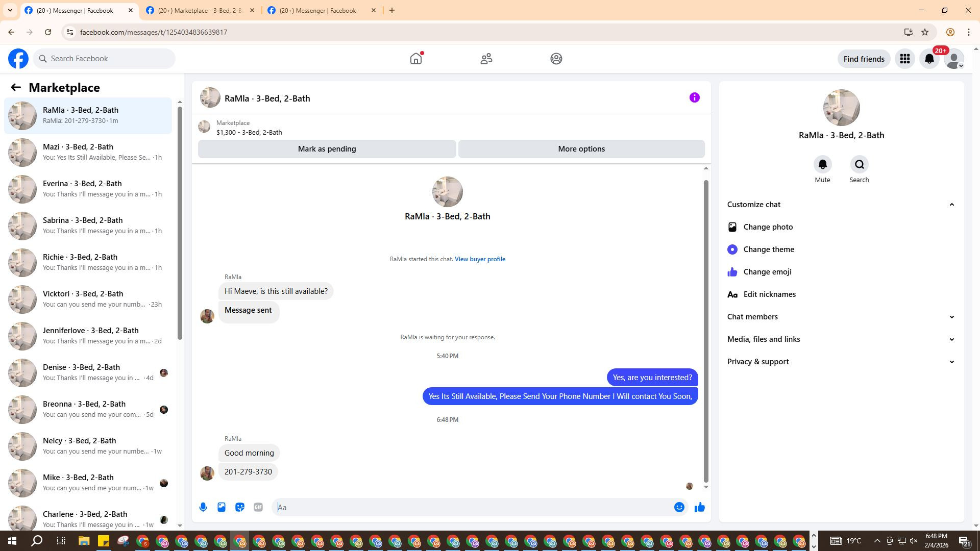Viewport: 980px width, 551px height.
Task: Focus the message text input field
Action: click(x=475, y=507)
